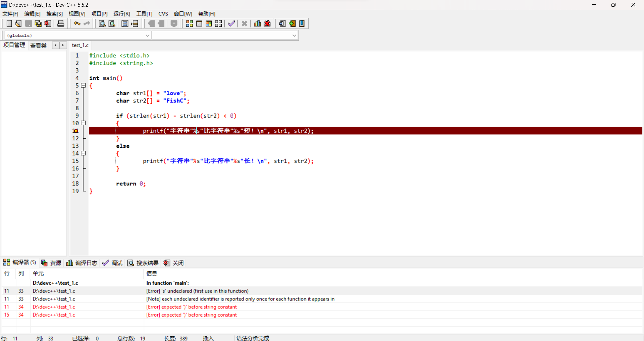Click the Save file toolbar icon

tap(29, 23)
